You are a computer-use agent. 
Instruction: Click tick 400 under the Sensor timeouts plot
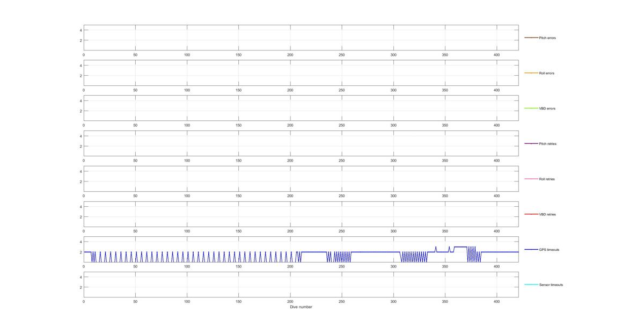tap(496, 302)
